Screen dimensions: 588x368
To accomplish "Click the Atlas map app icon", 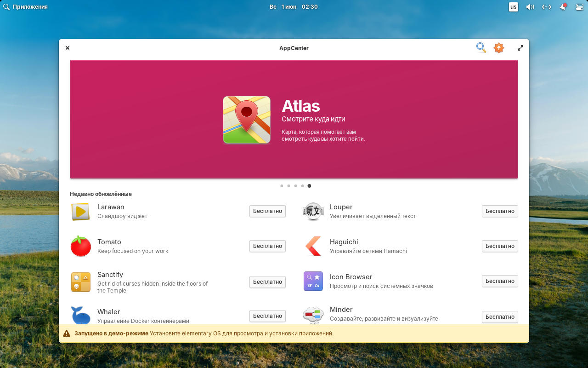I will click(x=247, y=120).
